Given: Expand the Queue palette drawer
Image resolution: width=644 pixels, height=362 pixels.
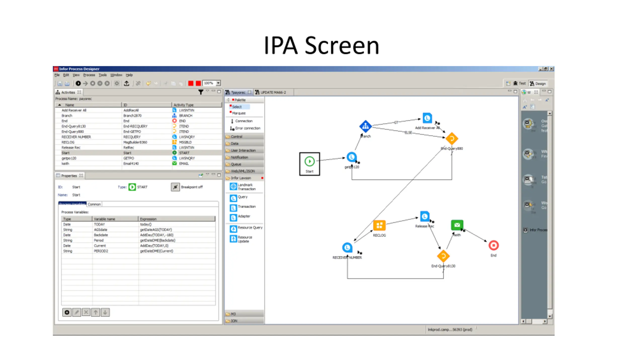Looking at the screenshot, I should tap(244, 164).
